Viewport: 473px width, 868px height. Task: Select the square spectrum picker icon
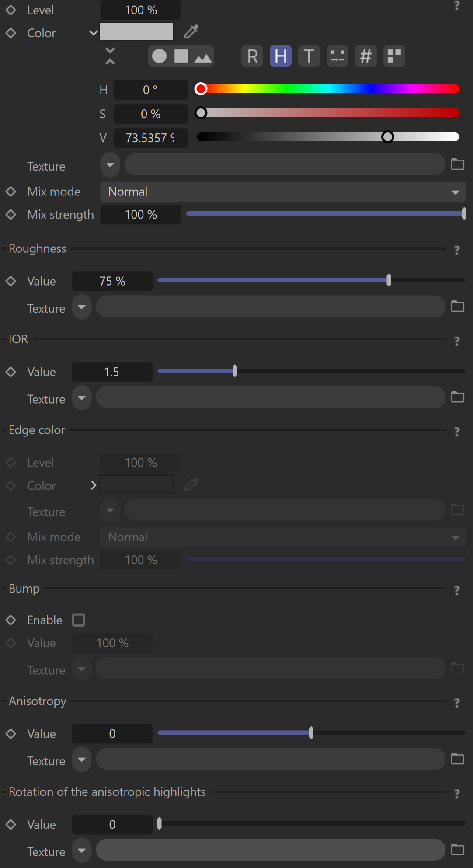pyautogui.click(x=181, y=56)
